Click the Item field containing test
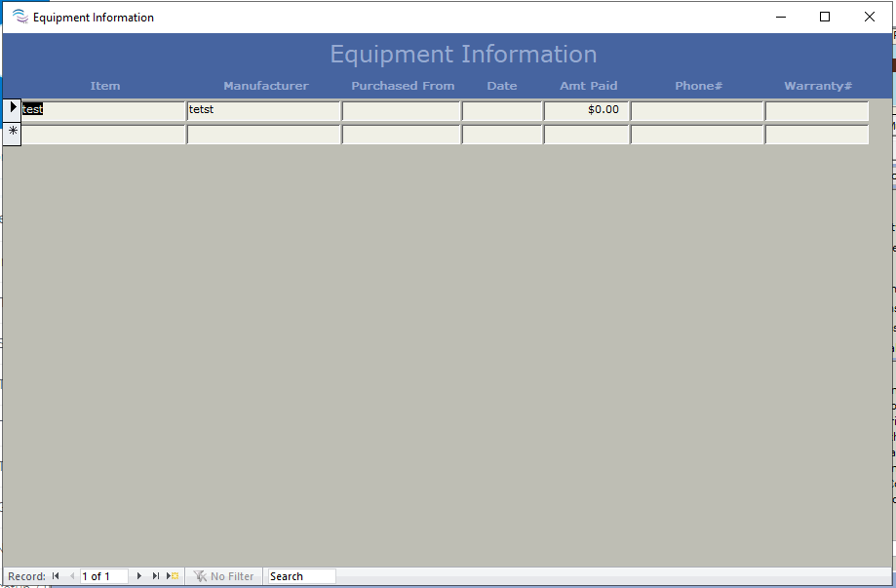The image size is (896, 588). (x=103, y=110)
